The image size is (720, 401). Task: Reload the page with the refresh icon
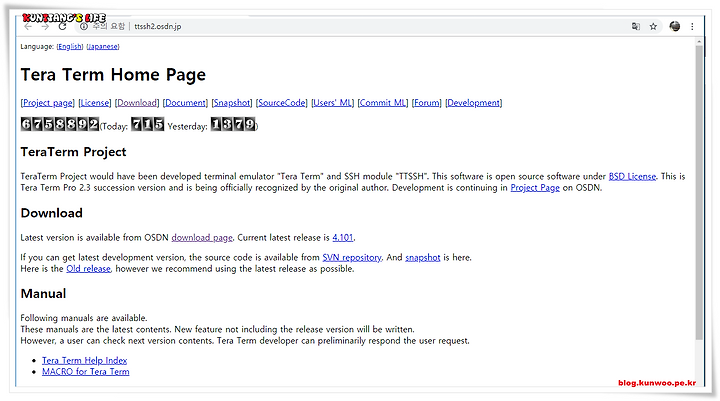tap(62, 26)
